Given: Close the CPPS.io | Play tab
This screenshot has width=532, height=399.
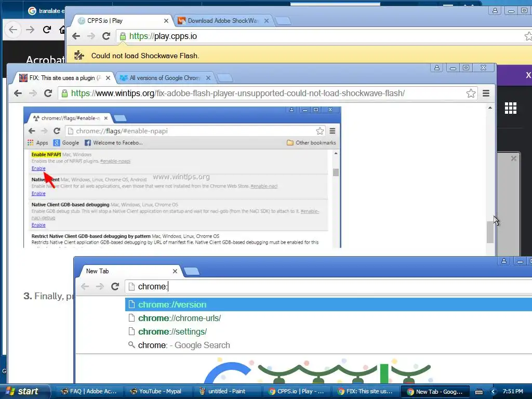Looking at the screenshot, I should coord(166,21).
